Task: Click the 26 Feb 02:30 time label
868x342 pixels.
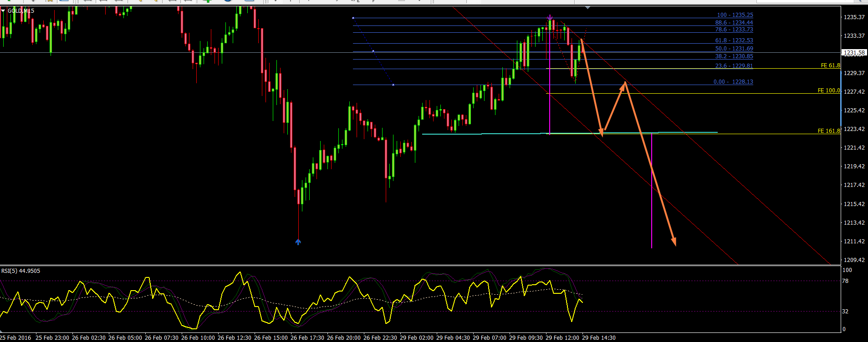Action: point(89,338)
